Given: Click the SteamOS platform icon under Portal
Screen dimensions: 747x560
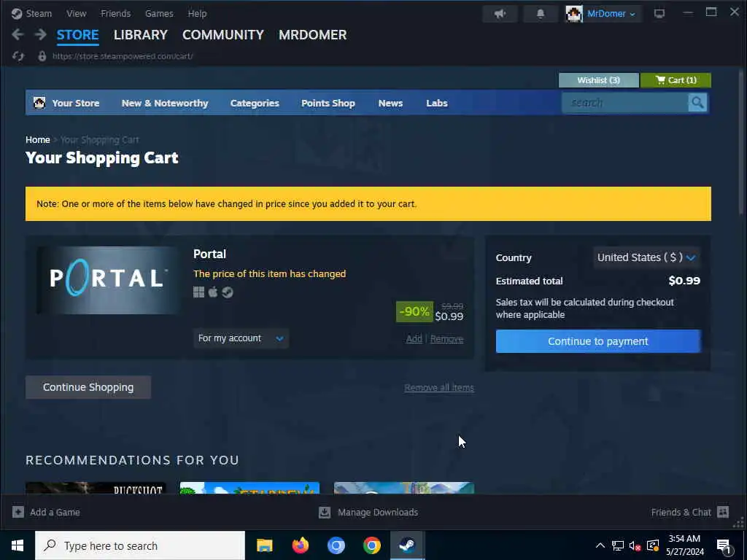Looking at the screenshot, I should (228, 292).
